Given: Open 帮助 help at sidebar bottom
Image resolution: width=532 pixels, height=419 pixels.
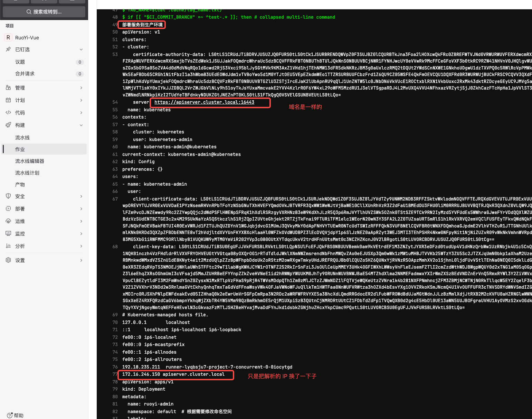Looking at the screenshot, I should pos(16,415).
